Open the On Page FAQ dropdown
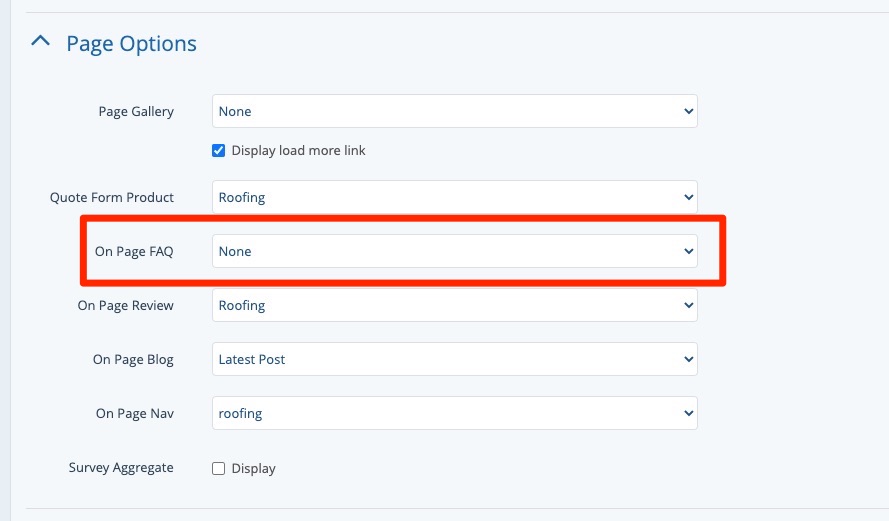This screenshot has width=889, height=521. coord(454,251)
